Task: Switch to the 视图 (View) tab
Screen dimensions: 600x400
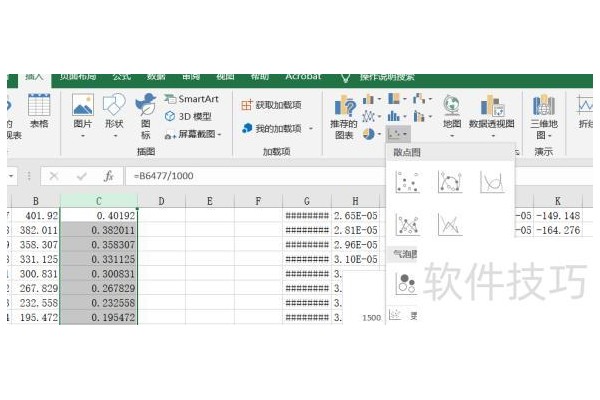Action: click(x=225, y=77)
